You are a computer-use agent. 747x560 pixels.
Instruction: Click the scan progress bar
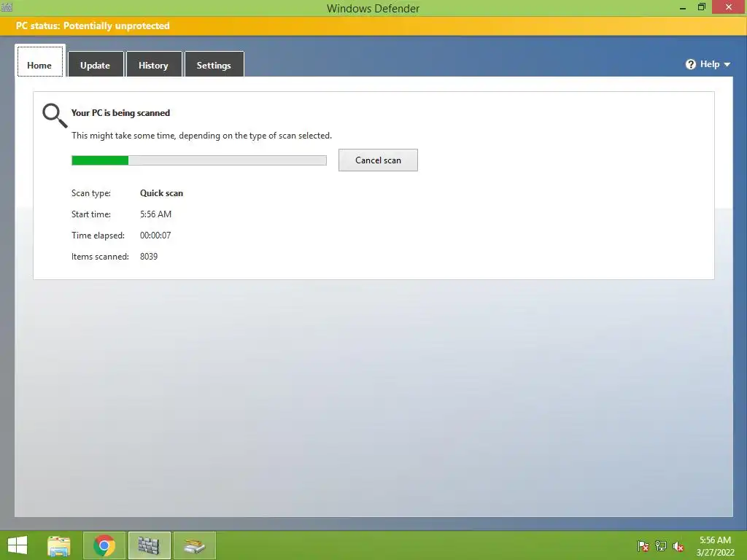click(x=199, y=160)
